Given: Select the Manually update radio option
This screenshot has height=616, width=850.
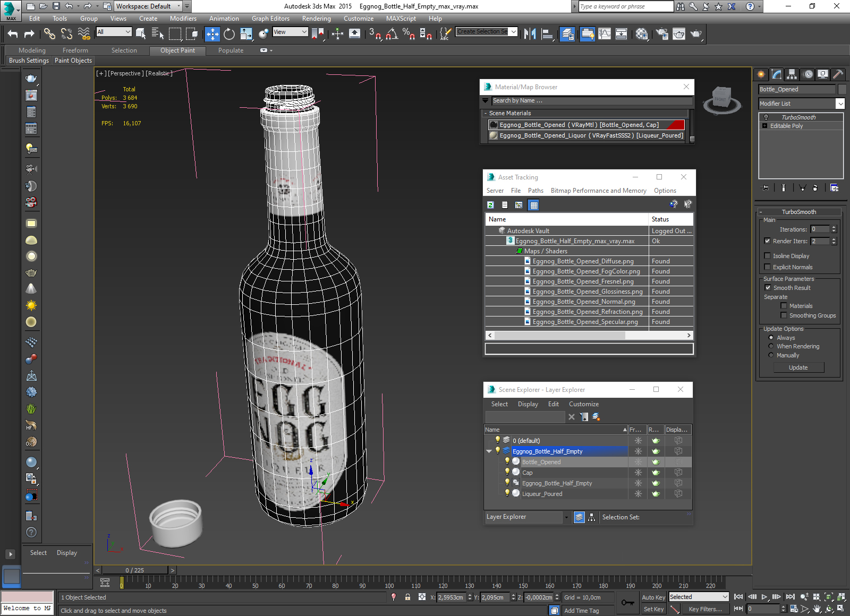Looking at the screenshot, I should click(771, 355).
